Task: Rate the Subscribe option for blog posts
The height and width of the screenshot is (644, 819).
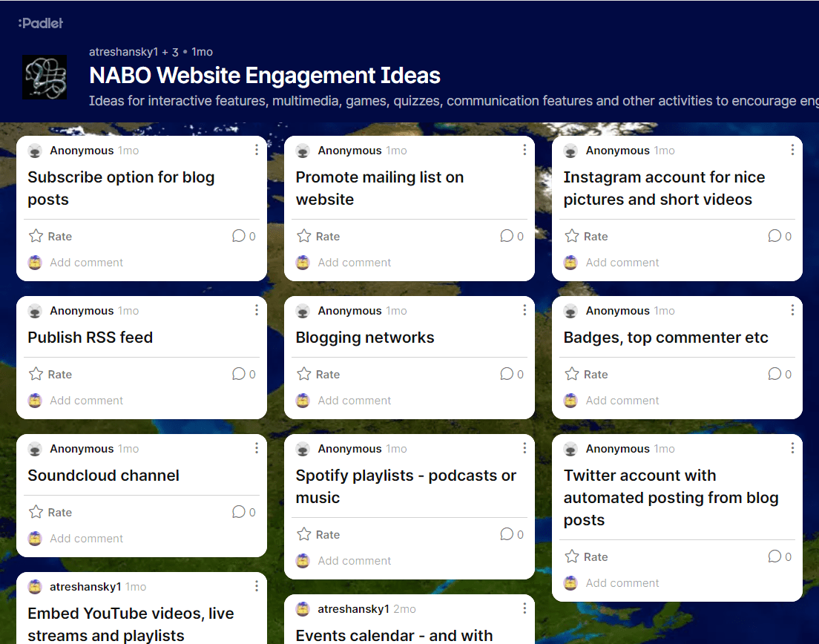Action: click(50, 237)
